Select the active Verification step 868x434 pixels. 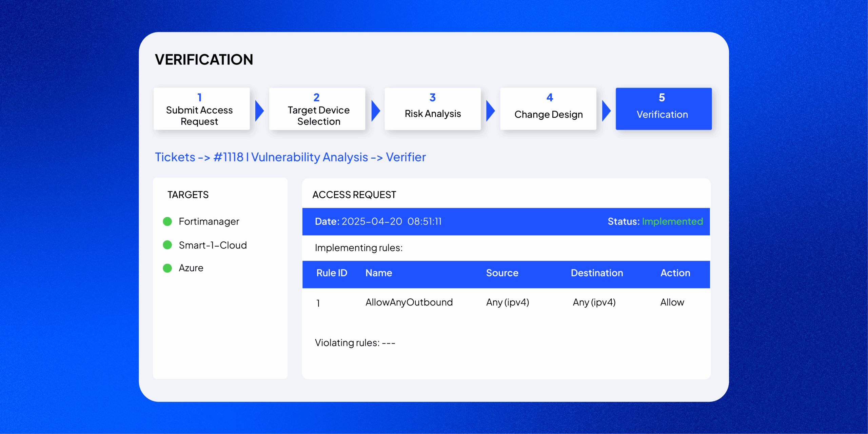click(664, 109)
